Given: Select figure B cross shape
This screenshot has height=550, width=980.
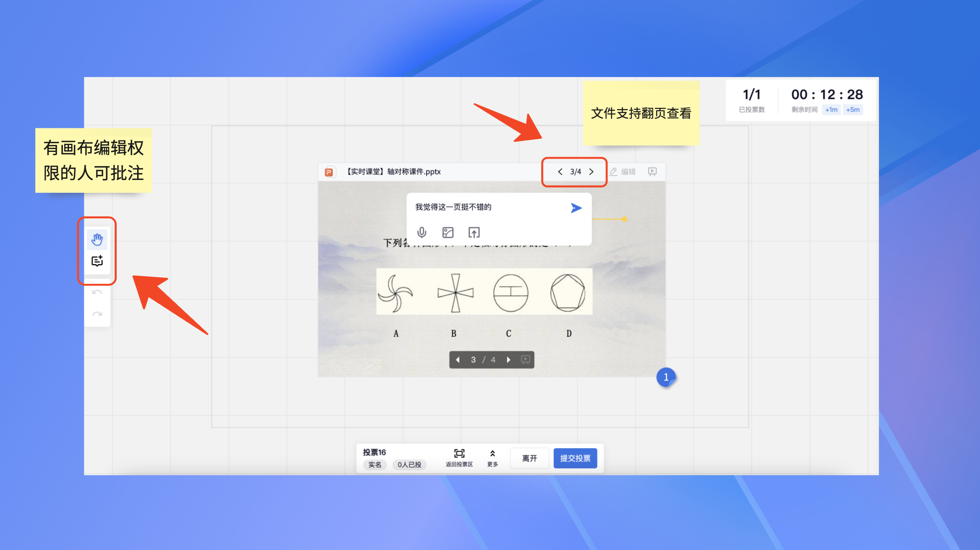Looking at the screenshot, I should point(455,293).
